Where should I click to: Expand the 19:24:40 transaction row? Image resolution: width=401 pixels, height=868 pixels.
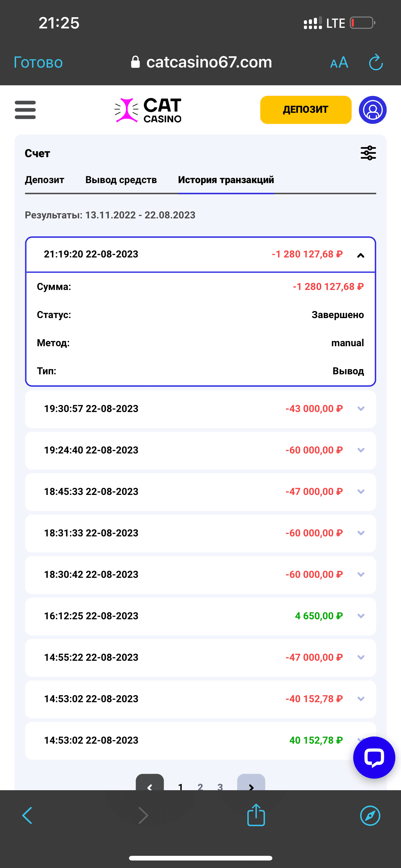point(200,450)
